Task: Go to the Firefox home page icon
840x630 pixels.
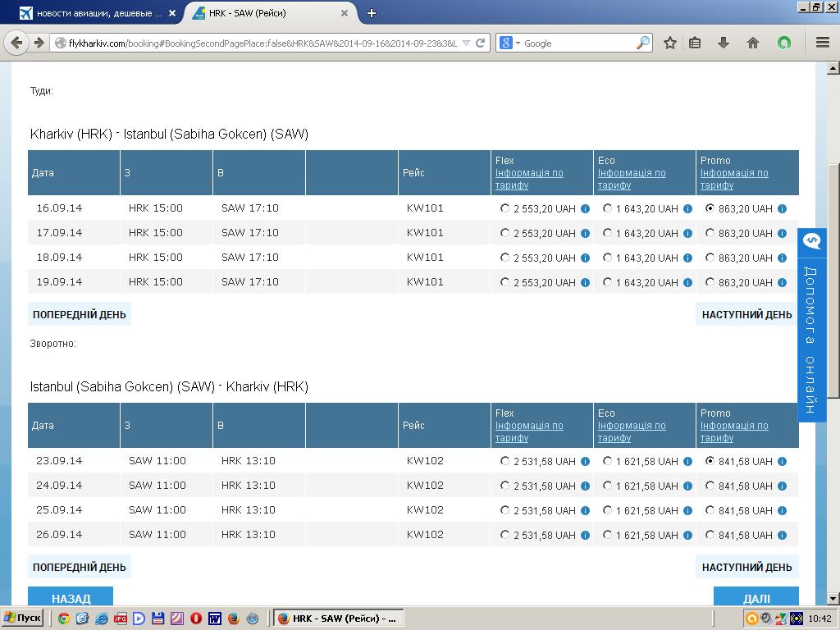Action: (x=753, y=43)
